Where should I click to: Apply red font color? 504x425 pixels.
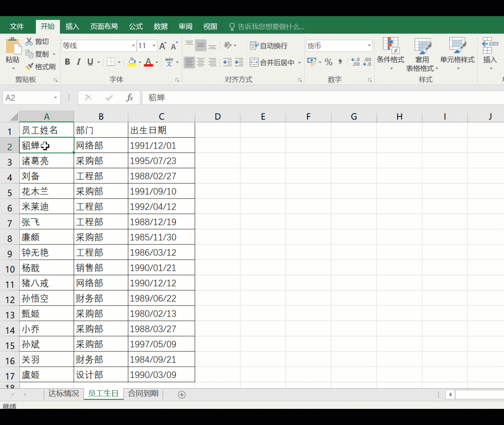click(149, 62)
